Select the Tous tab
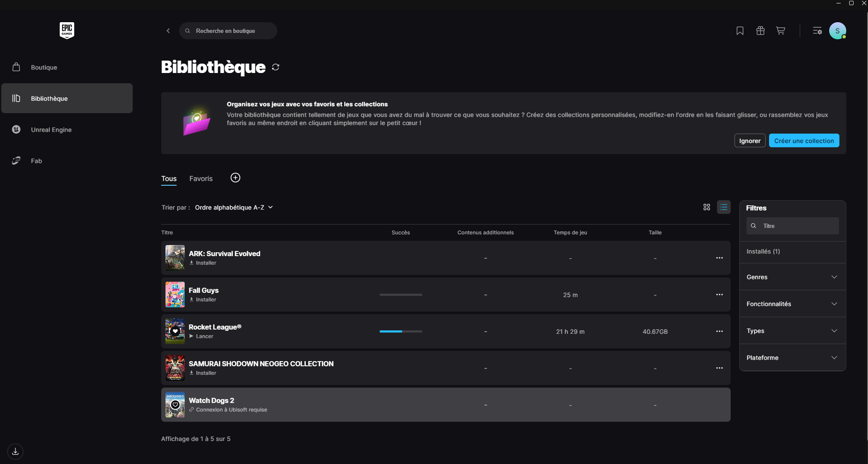Image resolution: width=868 pixels, height=464 pixels. click(x=169, y=178)
